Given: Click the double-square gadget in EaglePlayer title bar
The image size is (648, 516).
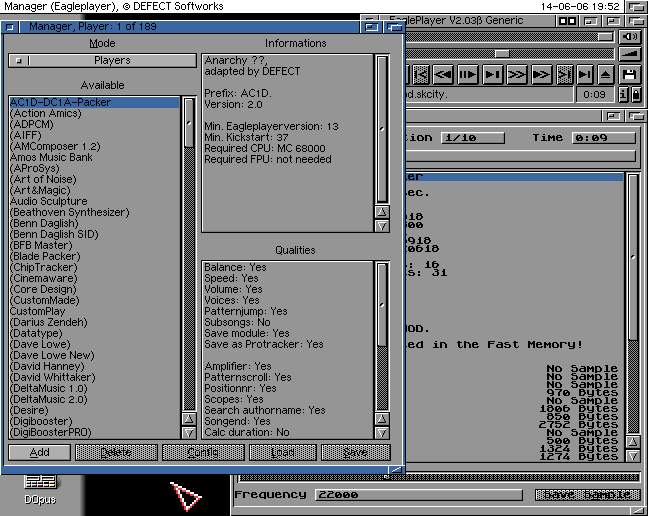Looking at the screenshot, I should pos(567,21).
